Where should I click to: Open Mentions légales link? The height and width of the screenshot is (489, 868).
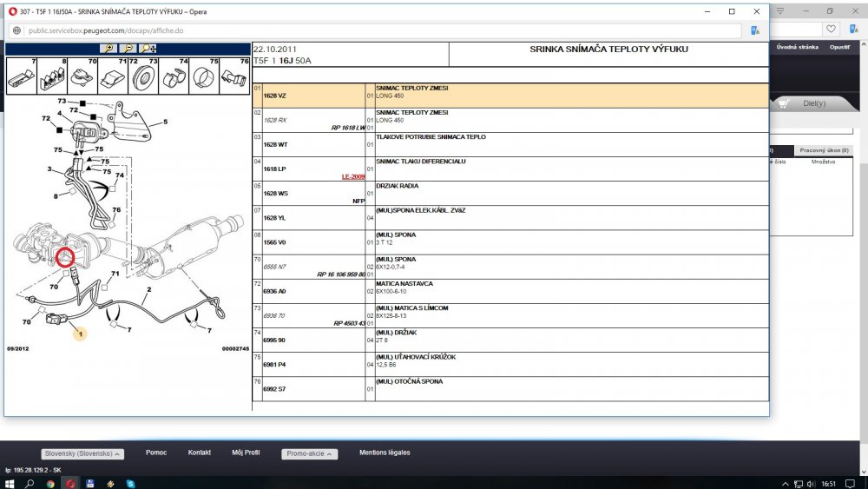click(385, 453)
